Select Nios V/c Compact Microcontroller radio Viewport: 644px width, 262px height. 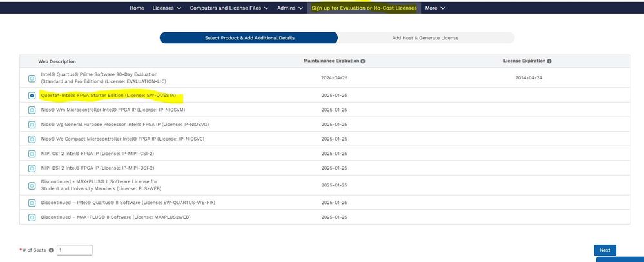(x=32, y=139)
